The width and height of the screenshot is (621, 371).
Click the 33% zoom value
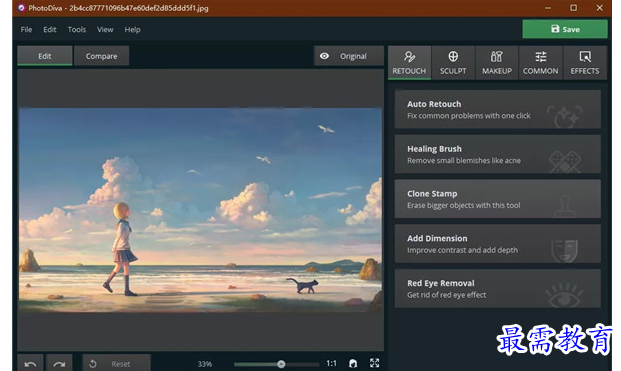point(205,364)
